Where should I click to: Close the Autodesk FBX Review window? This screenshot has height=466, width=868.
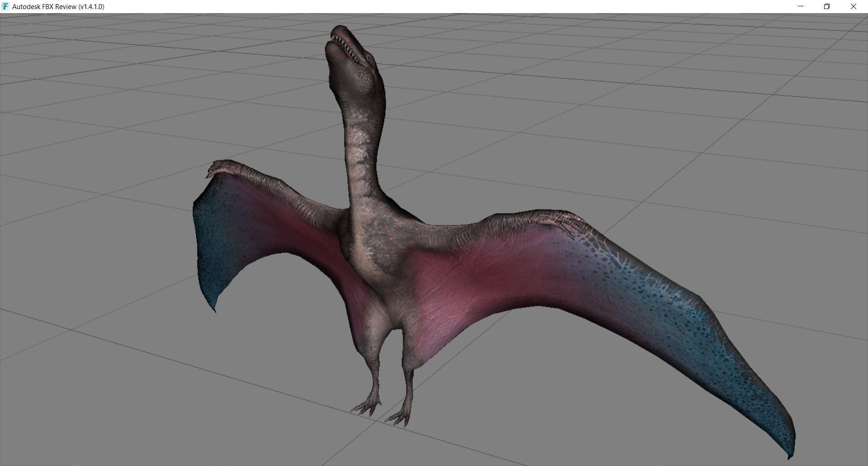(854, 6)
